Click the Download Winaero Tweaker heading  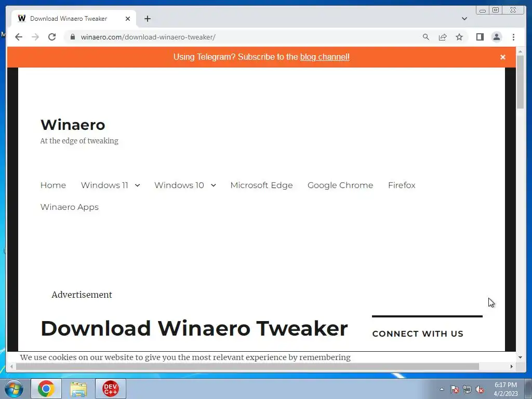pos(194,328)
